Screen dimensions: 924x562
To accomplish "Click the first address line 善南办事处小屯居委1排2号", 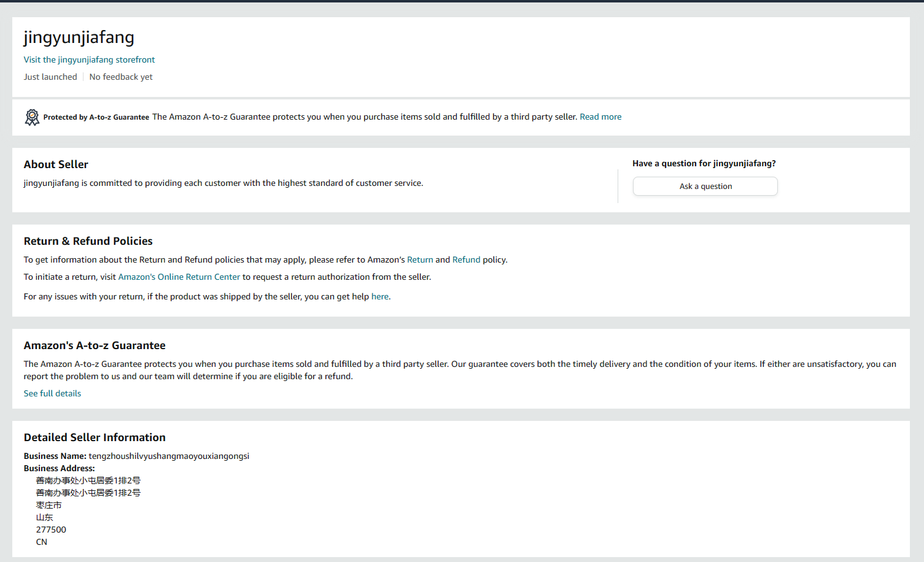I will coord(88,480).
